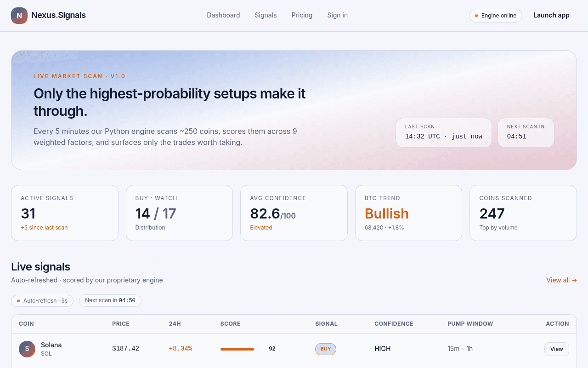588x368 pixels.
Task: Click the BUY signal badge for Solana
Action: (326, 349)
